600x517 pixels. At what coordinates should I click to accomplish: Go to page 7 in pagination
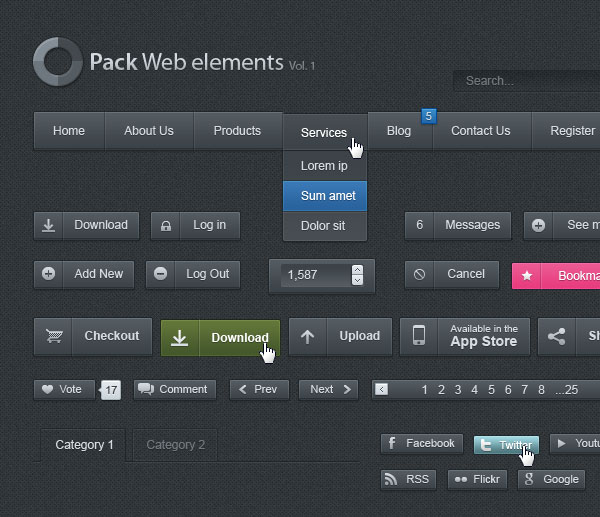525,390
